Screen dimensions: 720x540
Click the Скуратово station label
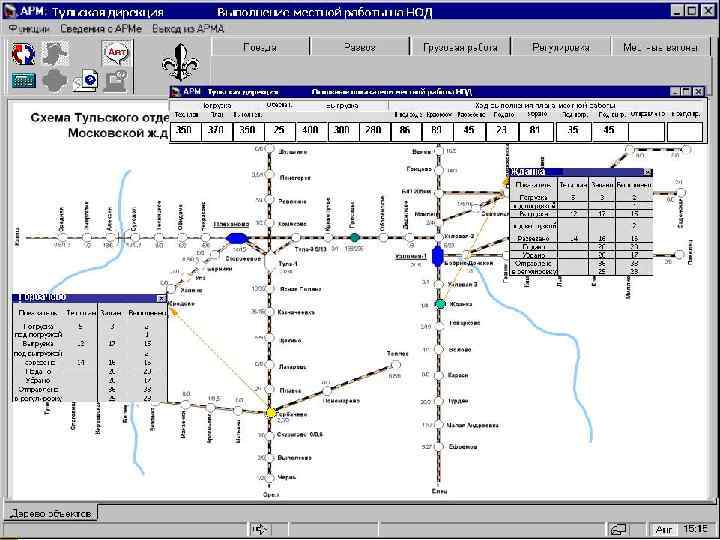tap(301, 434)
